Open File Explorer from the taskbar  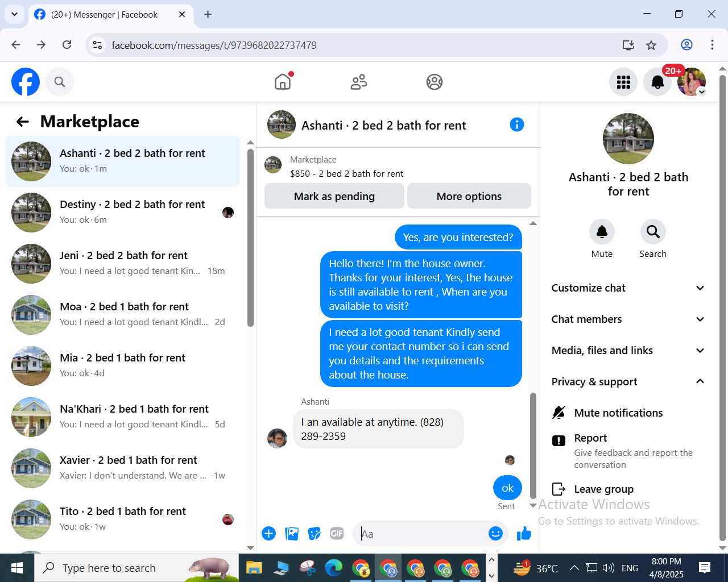[x=254, y=568]
